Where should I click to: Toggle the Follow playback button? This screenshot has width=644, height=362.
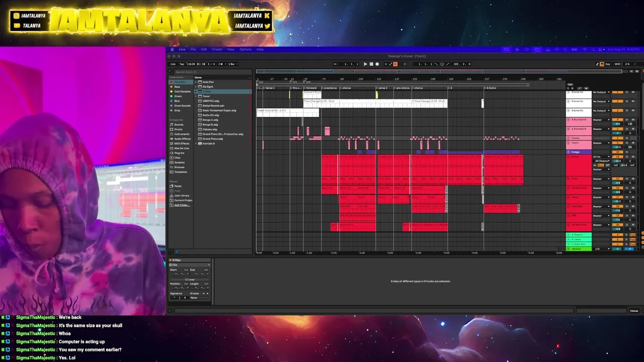point(336,64)
